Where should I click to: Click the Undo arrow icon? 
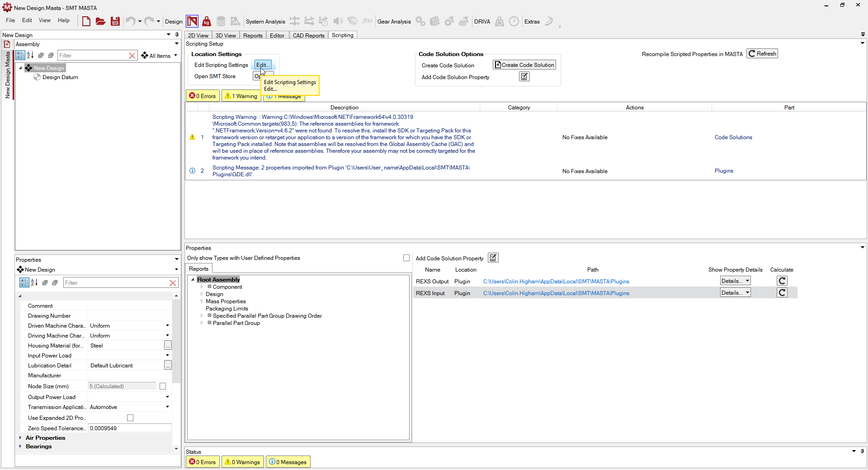click(130, 21)
